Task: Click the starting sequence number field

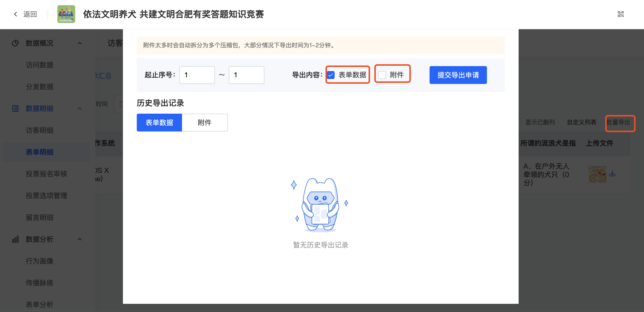Action: coord(197,75)
